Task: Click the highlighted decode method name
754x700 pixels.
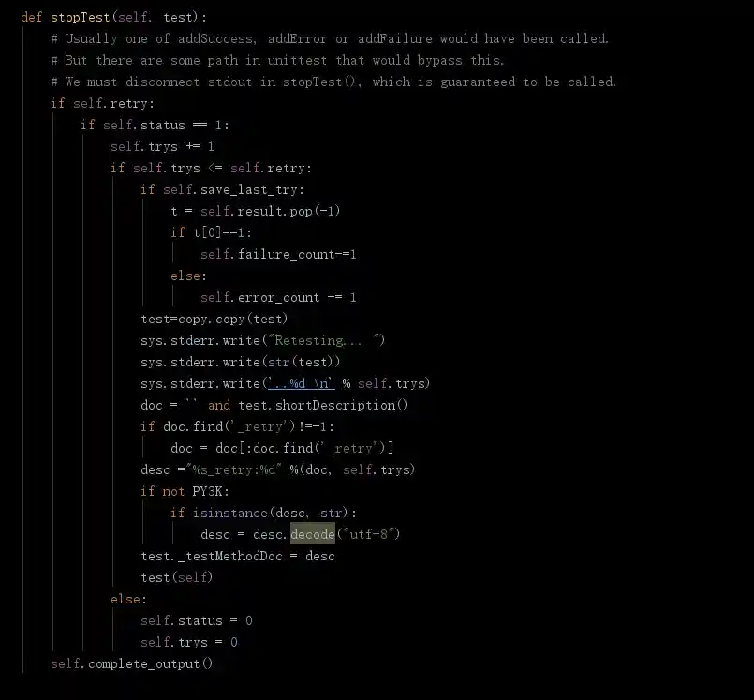Action: click(313, 534)
